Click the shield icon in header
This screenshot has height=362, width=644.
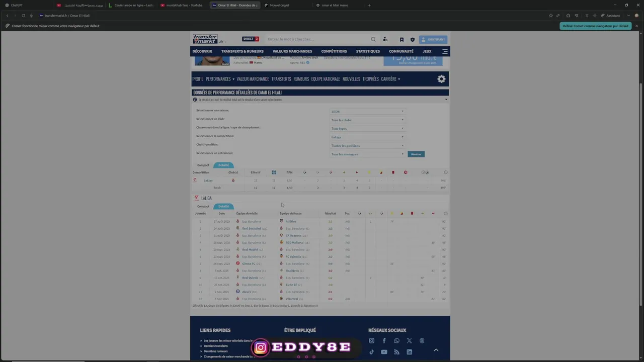click(x=413, y=39)
